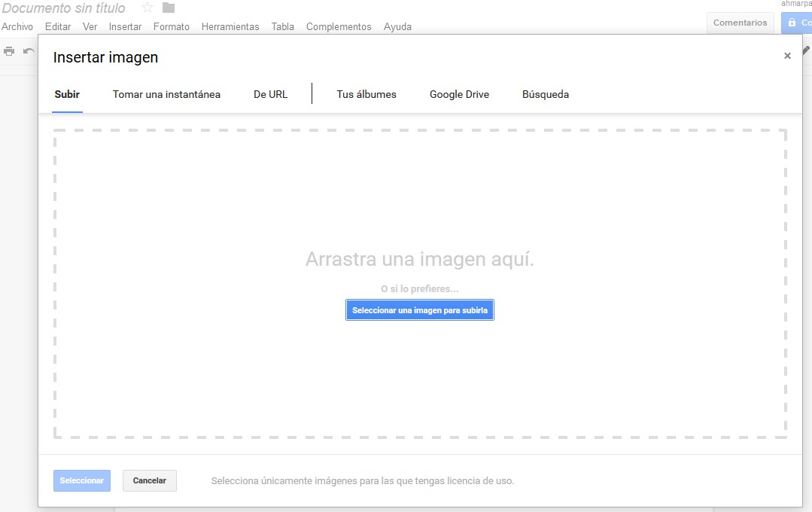Expand the Complementos menu
The height and width of the screenshot is (512, 812).
[x=339, y=26]
